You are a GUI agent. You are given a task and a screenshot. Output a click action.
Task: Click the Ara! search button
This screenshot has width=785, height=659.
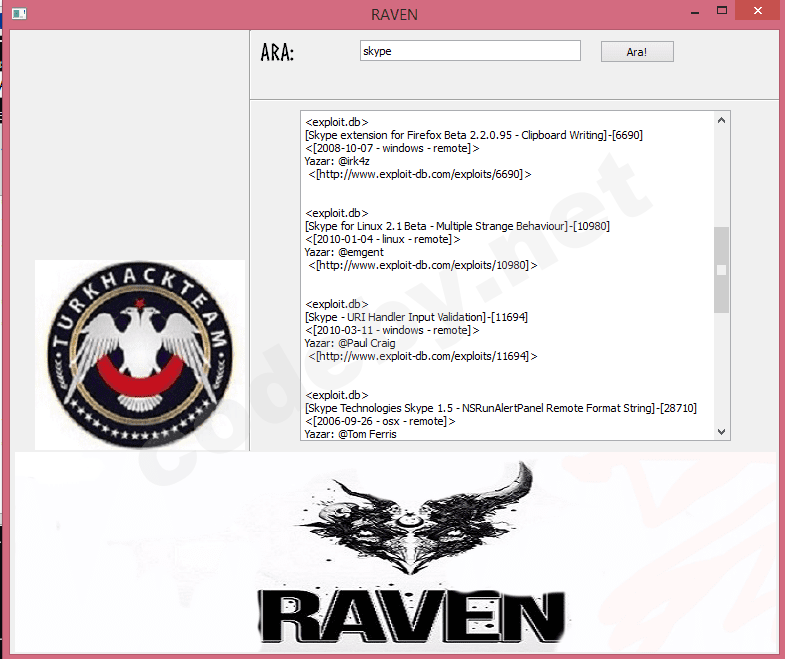point(637,52)
